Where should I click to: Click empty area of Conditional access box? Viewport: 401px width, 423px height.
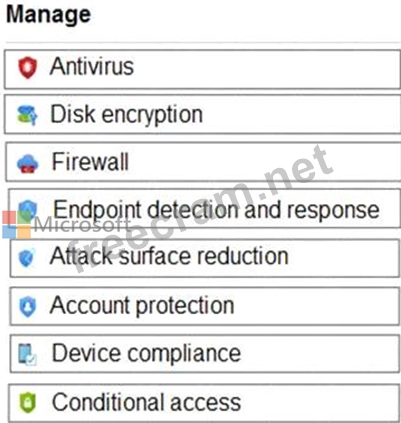(x=320, y=403)
